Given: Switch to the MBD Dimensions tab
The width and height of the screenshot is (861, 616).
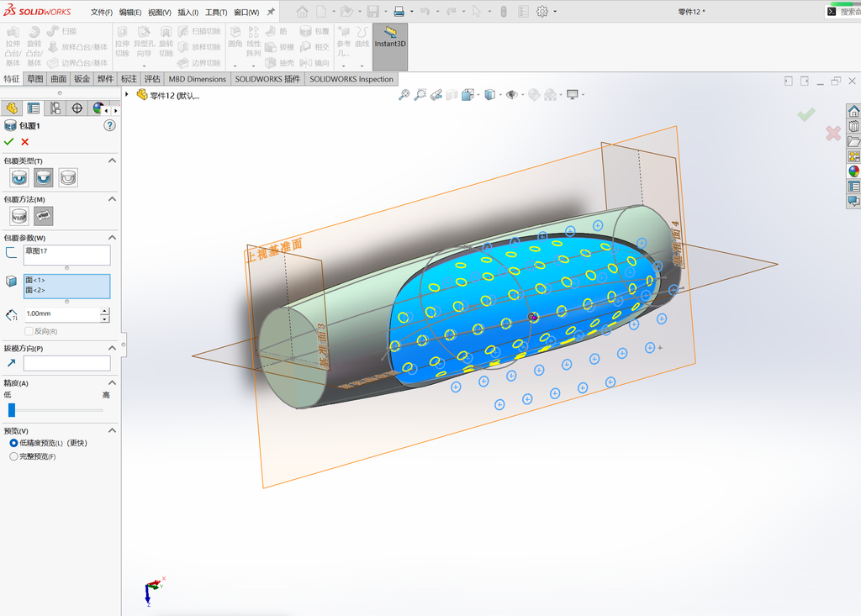Looking at the screenshot, I should (197, 79).
